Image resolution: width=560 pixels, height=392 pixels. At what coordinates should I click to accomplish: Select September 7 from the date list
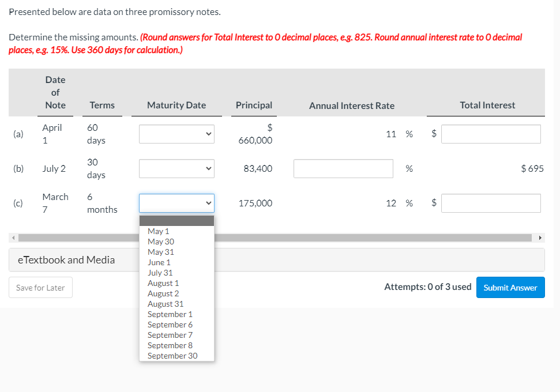coord(170,334)
